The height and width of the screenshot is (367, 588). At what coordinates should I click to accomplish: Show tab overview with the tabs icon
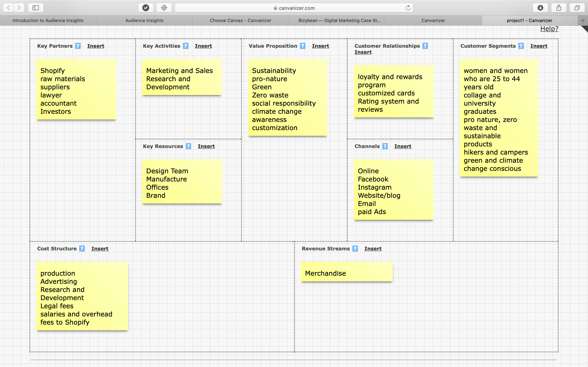point(577,8)
